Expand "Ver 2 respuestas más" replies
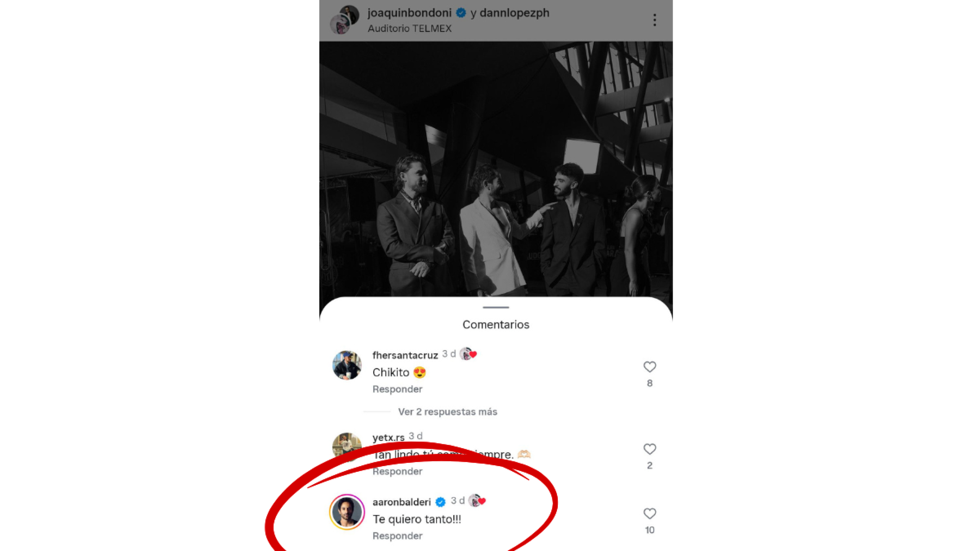Image resolution: width=980 pixels, height=551 pixels. tap(447, 412)
